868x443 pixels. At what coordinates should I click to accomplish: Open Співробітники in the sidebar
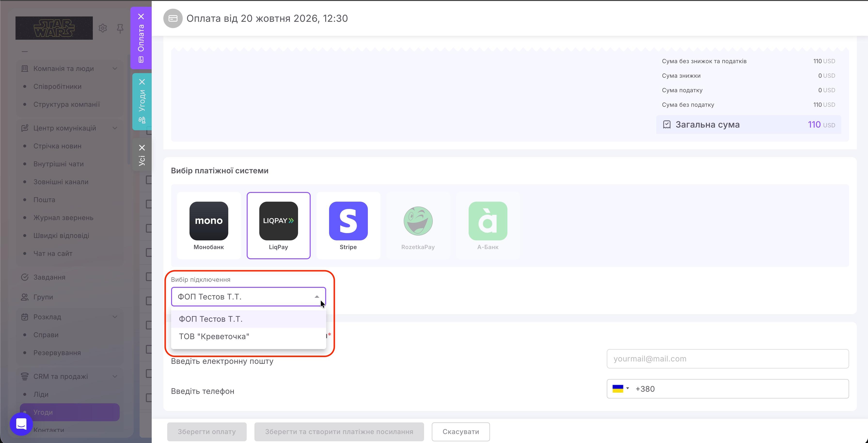[x=57, y=86]
